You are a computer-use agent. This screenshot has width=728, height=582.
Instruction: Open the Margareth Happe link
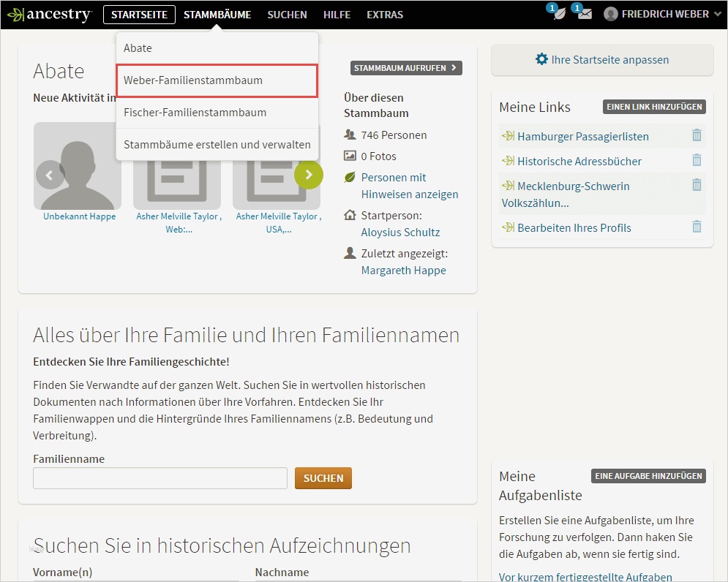coord(403,270)
